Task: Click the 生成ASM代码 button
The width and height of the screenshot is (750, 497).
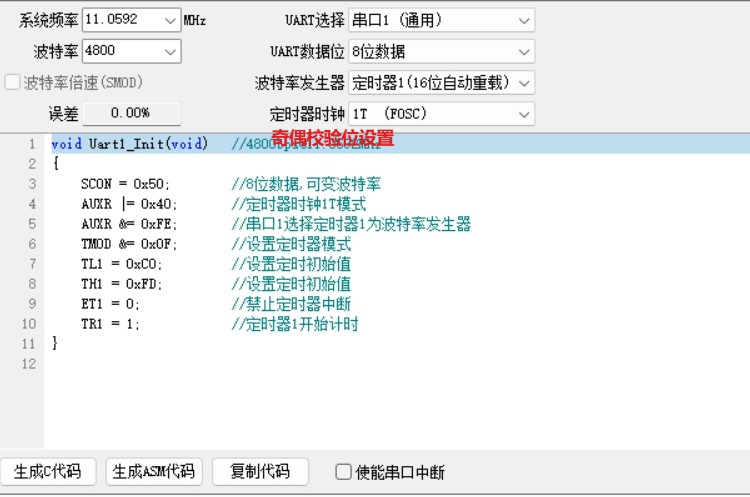Action: (154, 472)
